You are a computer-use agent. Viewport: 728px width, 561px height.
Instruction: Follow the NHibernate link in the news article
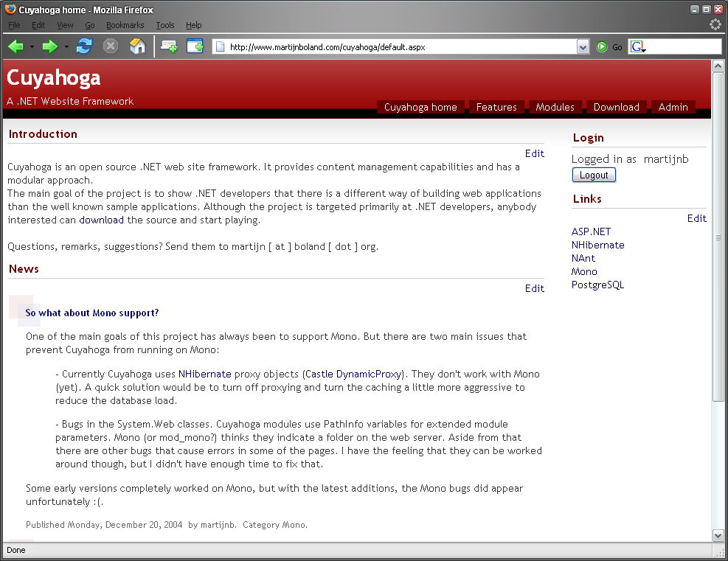205,374
